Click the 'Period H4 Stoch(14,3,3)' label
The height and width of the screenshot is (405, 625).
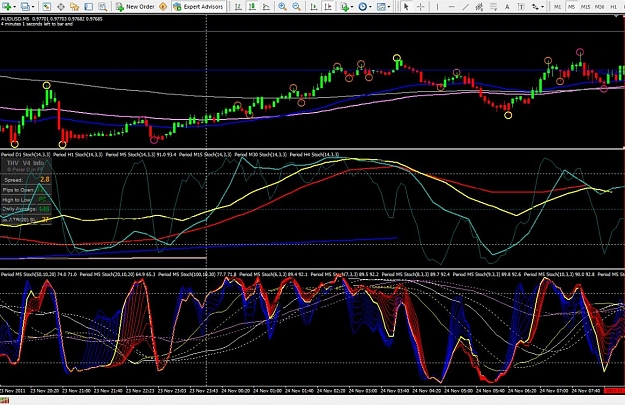point(314,154)
